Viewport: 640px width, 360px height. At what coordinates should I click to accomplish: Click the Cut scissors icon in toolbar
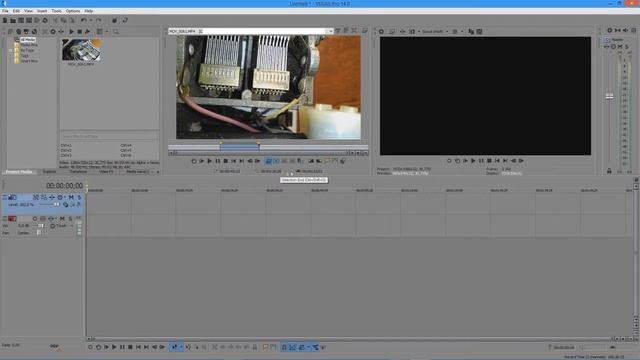[x=55, y=20]
